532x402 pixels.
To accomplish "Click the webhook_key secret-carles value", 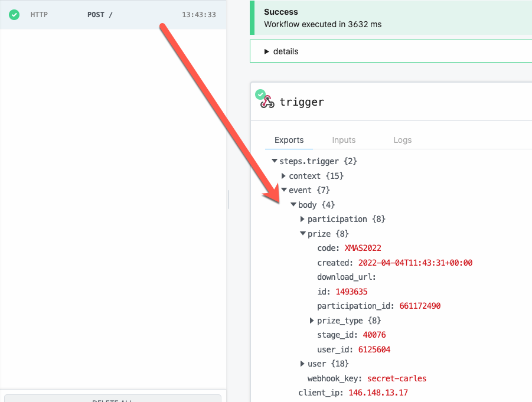I will pyautogui.click(x=396, y=378).
